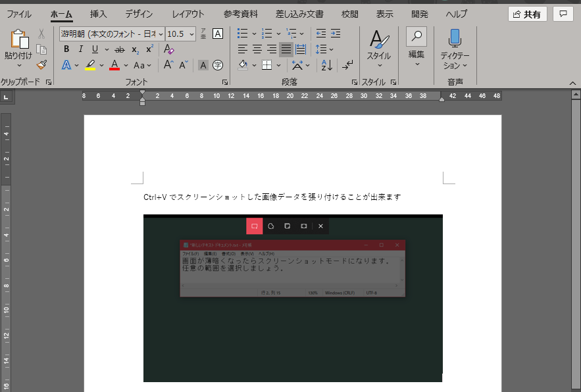The height and width of the screenshot is (392, 581).
Task: Clear all formatting with eraser A icon
Action: (168, 49)
